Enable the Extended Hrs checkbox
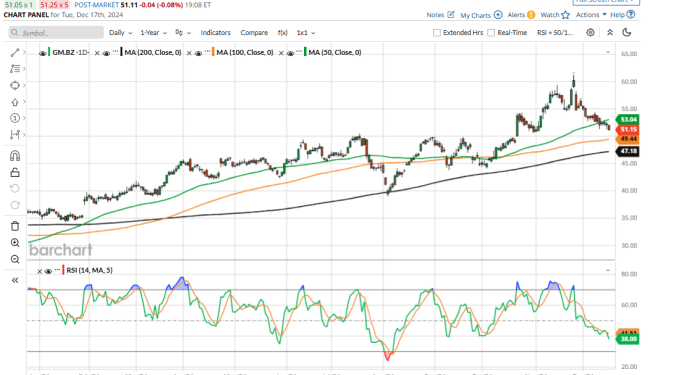Viewport: 700px width, 375px height. [437, 33]
